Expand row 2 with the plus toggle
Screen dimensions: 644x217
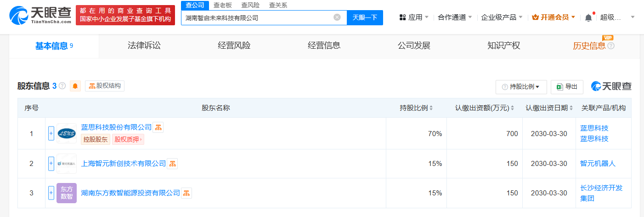click(x=51, y=163)
